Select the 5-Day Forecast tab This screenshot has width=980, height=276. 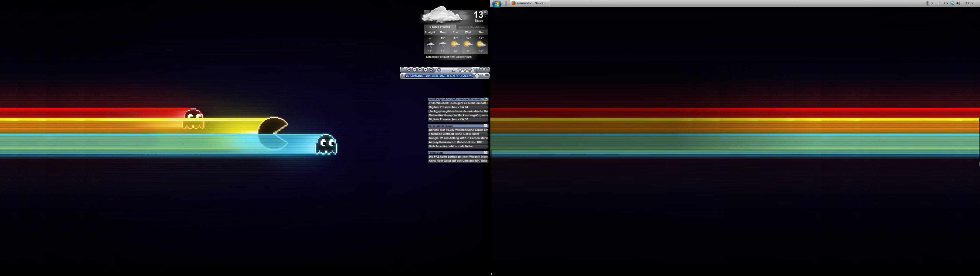point(439,27)
